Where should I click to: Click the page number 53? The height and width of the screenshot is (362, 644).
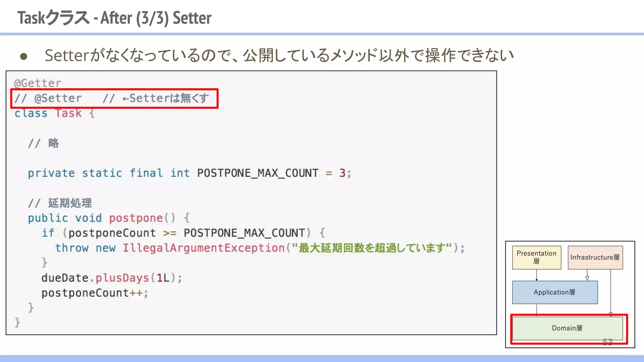[x=608, y=342]
